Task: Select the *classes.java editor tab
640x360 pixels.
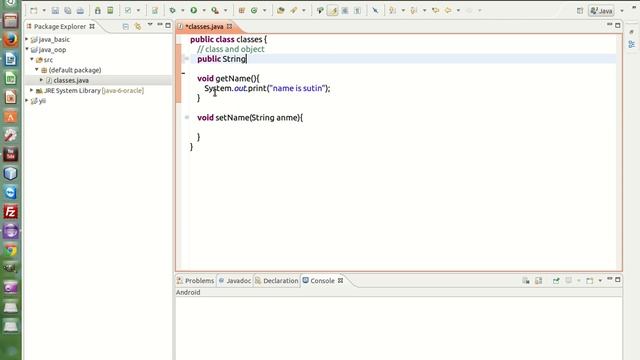Action: (x=204, y=26)
